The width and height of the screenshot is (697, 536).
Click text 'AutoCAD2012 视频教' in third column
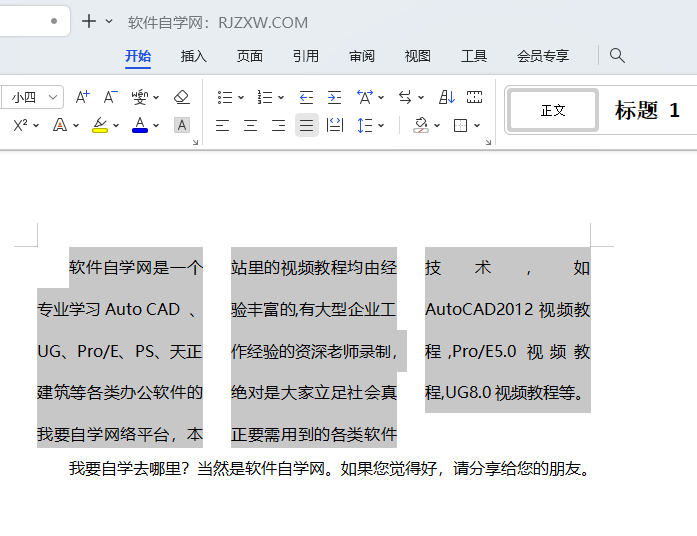point(508,309)
